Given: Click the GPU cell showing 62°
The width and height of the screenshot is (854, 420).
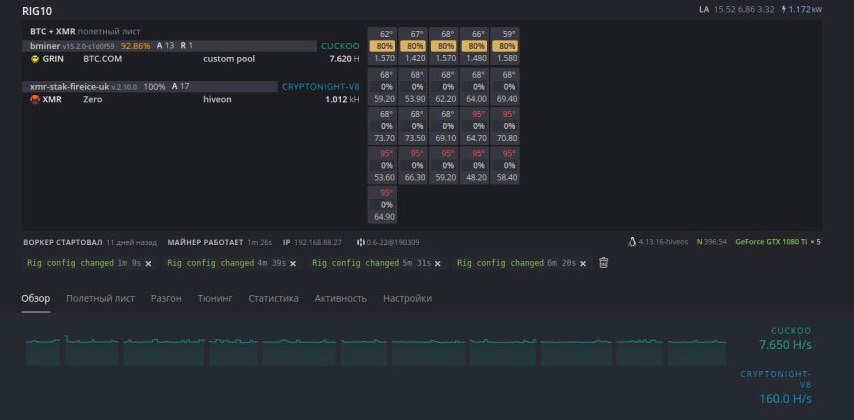Looking at the screenshot, I should pyautogui.click(x=382, y=46).
